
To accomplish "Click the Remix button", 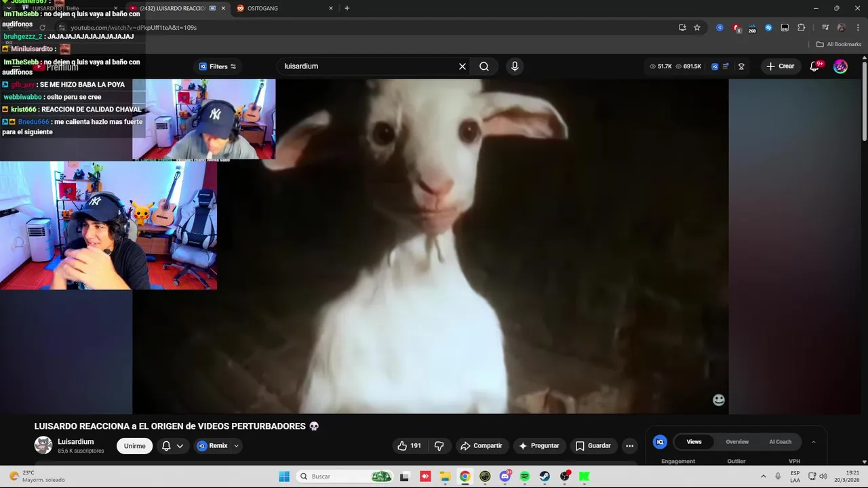I will tap(212, 446).
